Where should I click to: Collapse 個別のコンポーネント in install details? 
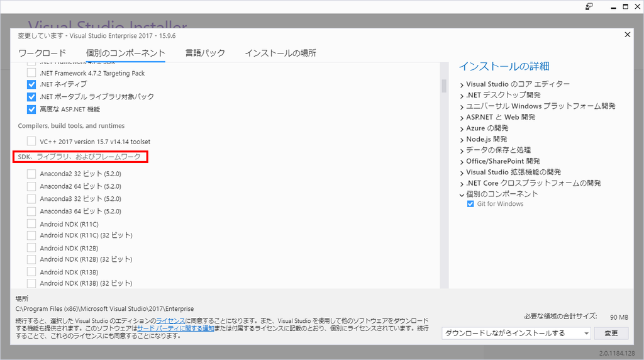click(x=462, y=195)
